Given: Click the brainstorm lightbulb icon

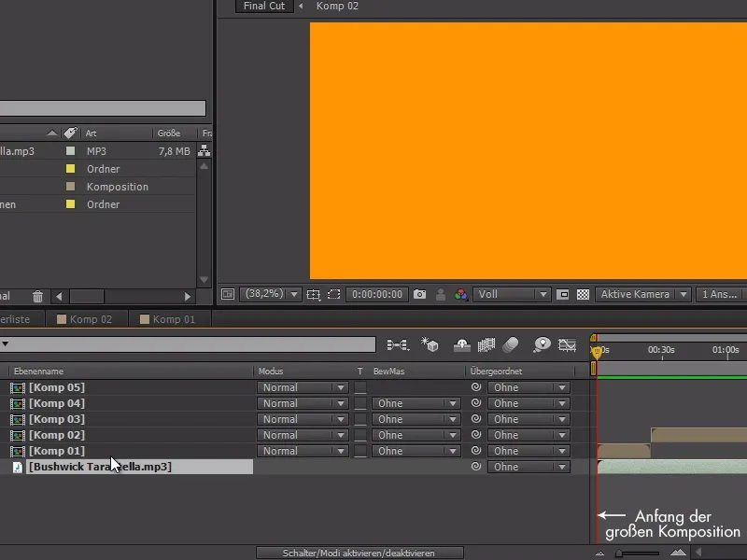Looking at the screenshot, I should coord(542,344).
